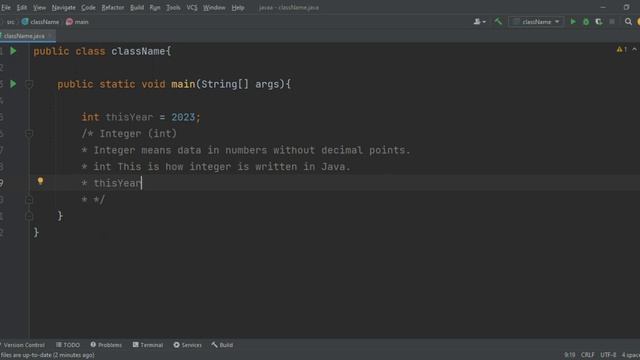Open the Build tool window
Image resolution: width=640 pixels, height=360 pixels.
point(222,345)
